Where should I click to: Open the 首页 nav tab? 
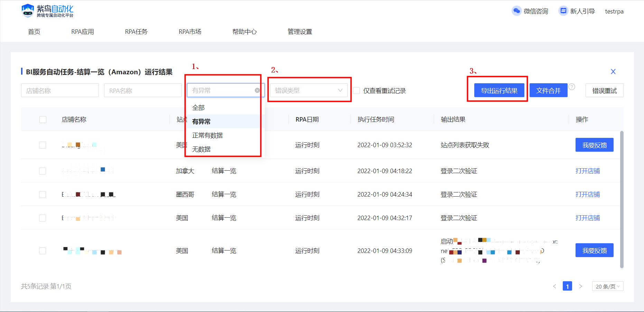34,32
